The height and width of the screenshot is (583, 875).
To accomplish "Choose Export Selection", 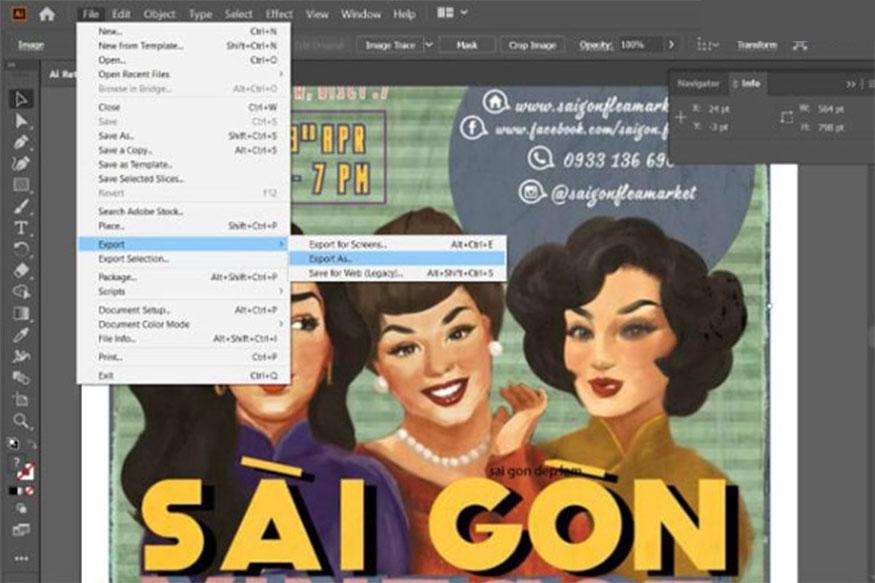I will click(x=183, y=259).
